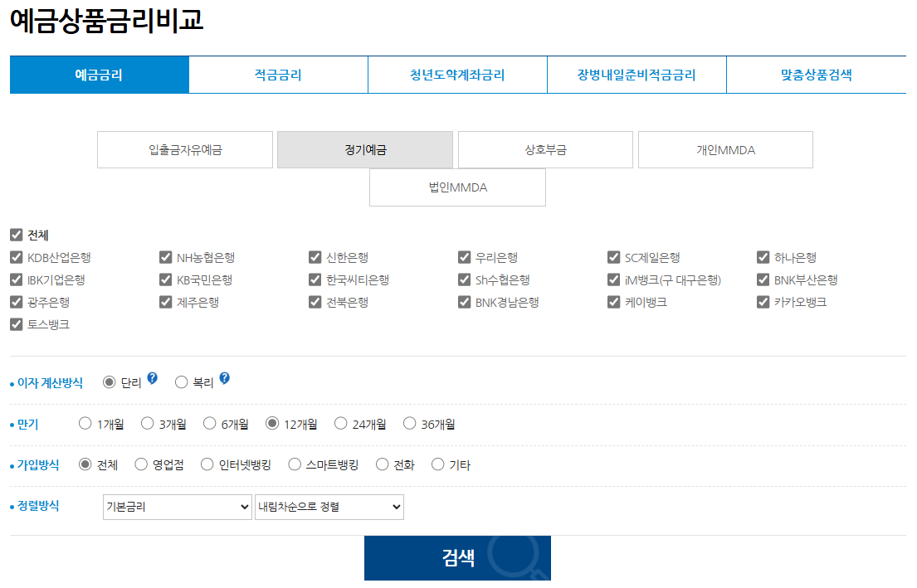Select the 상호부금 product category

click(x=545, y=149)
